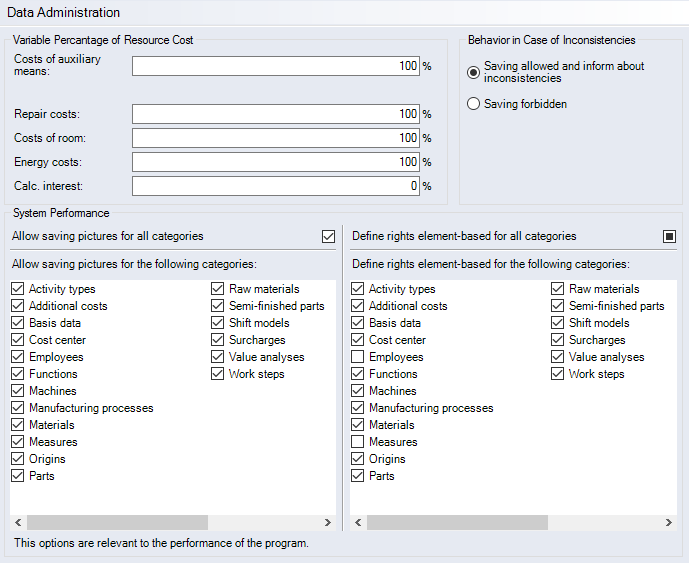This screenshot has width=689, height=563.
Task: Uncheck Origins in element-based rights list
Action: tap(358, 459)
